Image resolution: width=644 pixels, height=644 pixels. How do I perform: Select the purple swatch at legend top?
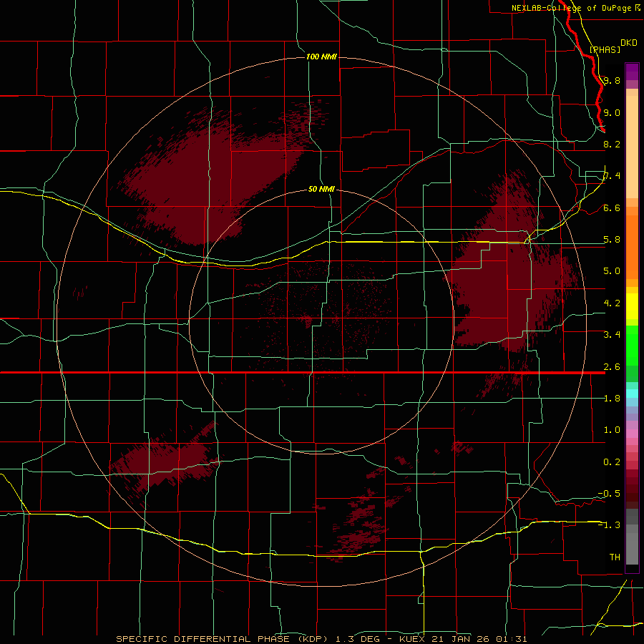pyautogui.click(x=632, y=72)
